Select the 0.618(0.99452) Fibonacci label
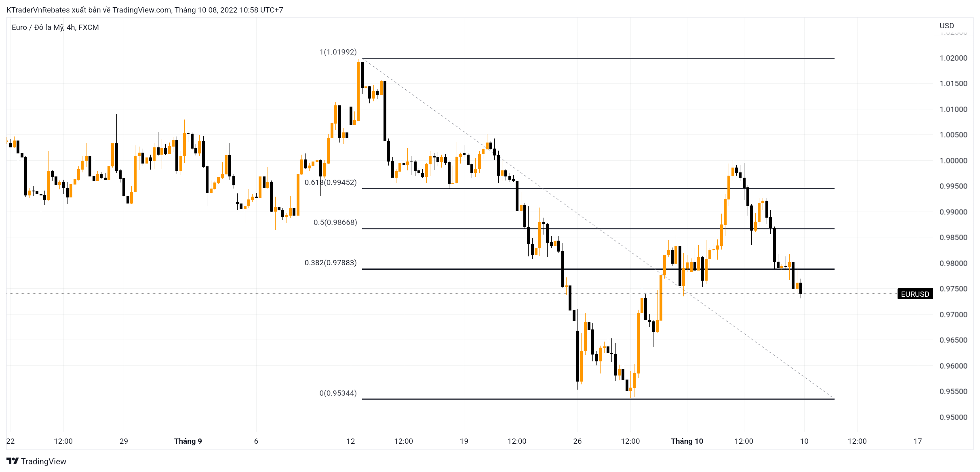980x472 pixels. pyautogui.click(x=331, y=183)
